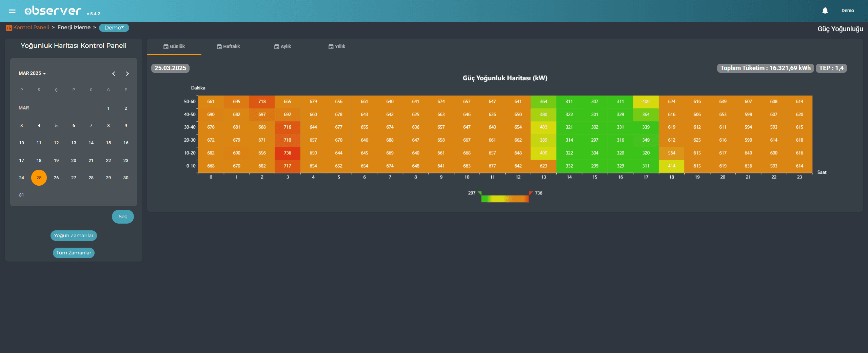Click the Kontrol Paneli dashboard icon
The height and width of the screenshot is (353, 868).
[9, 28]
